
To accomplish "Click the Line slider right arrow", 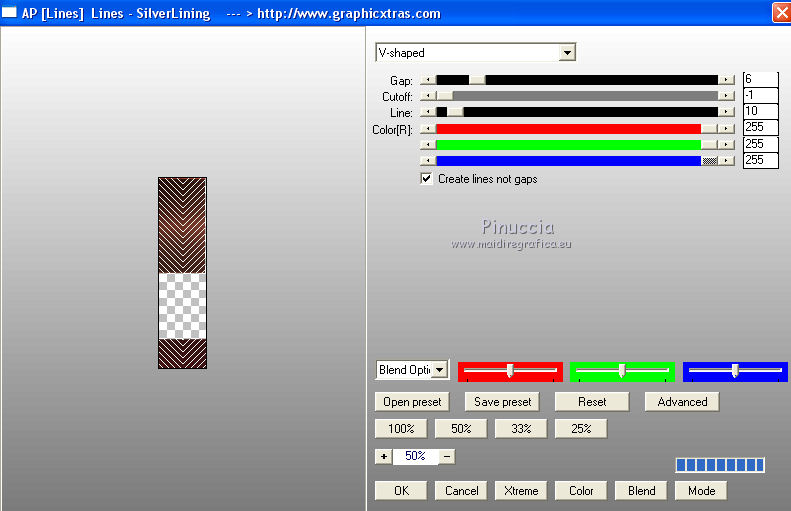I will pyautogui.click(x=726, y=112).
